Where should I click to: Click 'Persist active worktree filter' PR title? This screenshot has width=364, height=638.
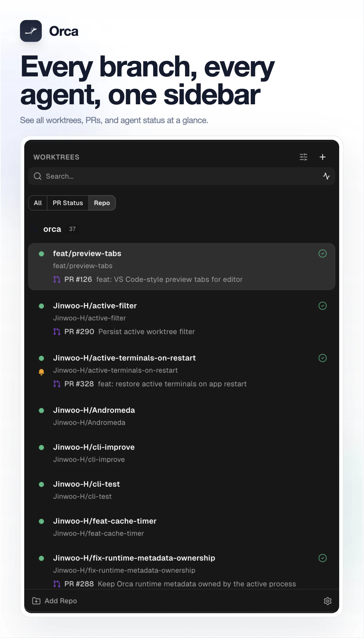coord(147,331)
